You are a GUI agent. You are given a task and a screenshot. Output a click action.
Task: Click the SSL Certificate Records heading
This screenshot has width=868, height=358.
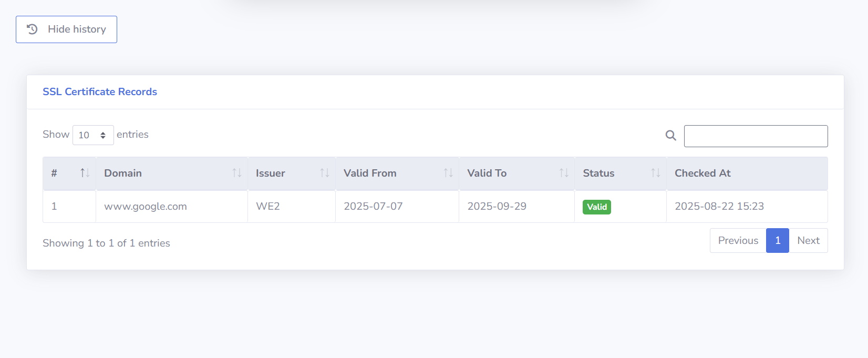pyautogui.click(x=100, y=91)
